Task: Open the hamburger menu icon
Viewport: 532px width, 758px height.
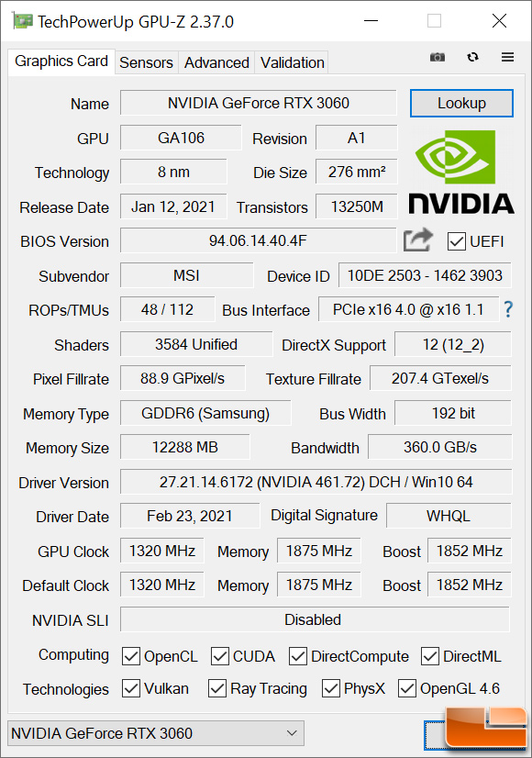Action: [507, 57]
